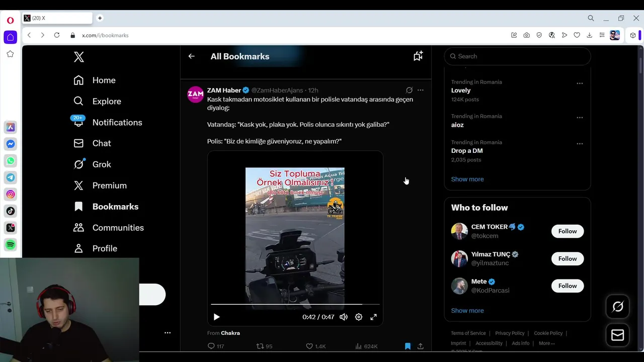This screenshot has width=644, height=362.
Task: Open Lovely trending topic
Action: pyautogui.click(x=461, y=90)
